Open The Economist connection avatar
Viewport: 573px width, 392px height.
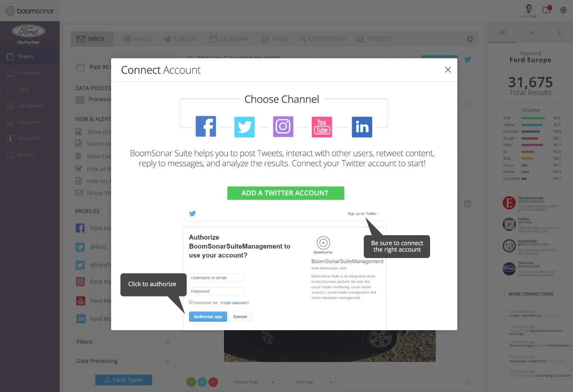[x=509, y=203]
